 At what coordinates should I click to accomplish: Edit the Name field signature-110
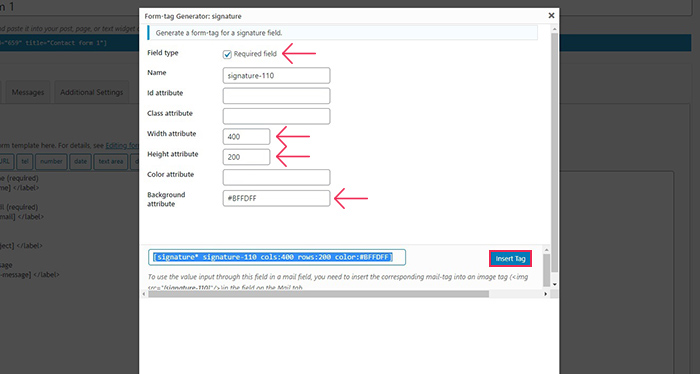point(276,75)
